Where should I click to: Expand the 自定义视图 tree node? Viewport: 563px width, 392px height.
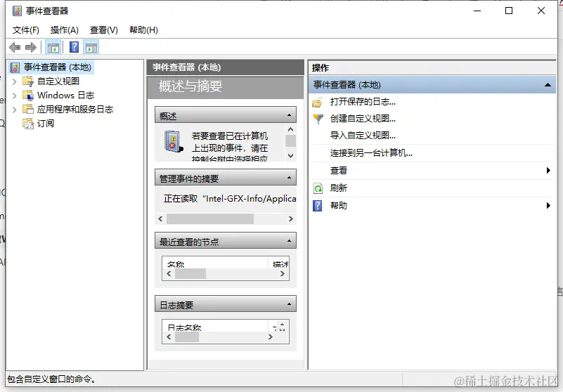[x=14, y=82]
